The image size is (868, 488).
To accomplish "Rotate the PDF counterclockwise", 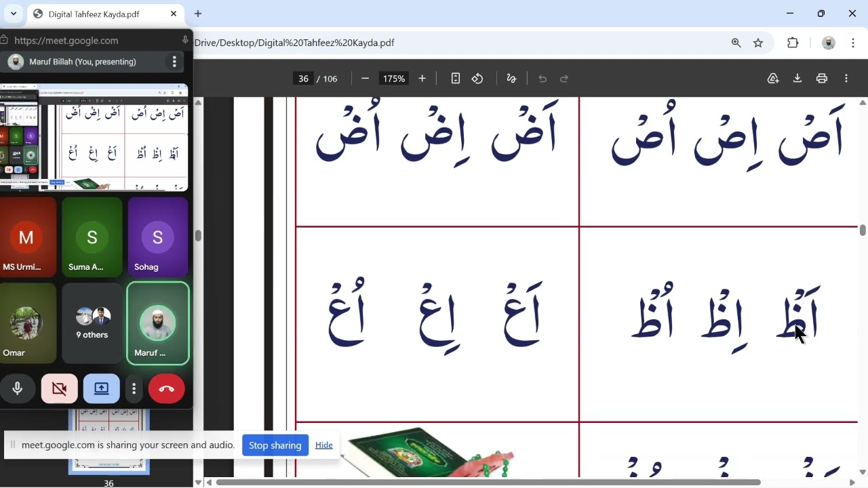I will [477, 79].
